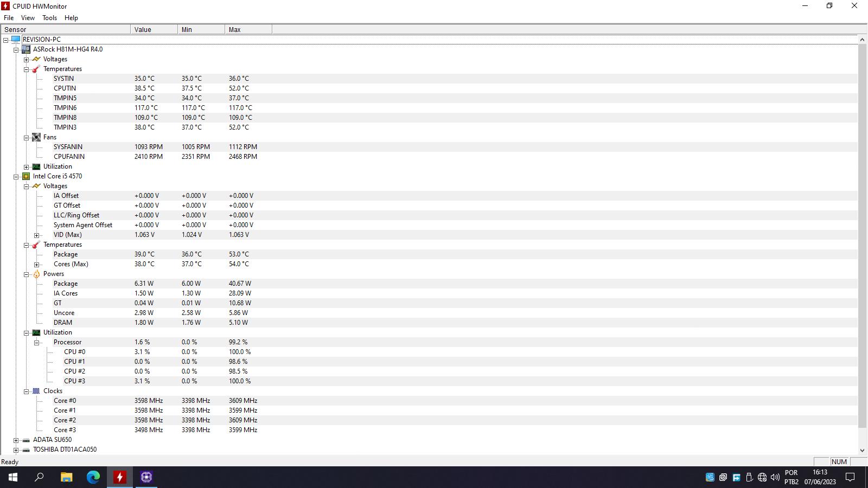Screen dimensions: 868x488
Task: Select the LLC/Ring Offset row
Action: click(x=429, y=215)
